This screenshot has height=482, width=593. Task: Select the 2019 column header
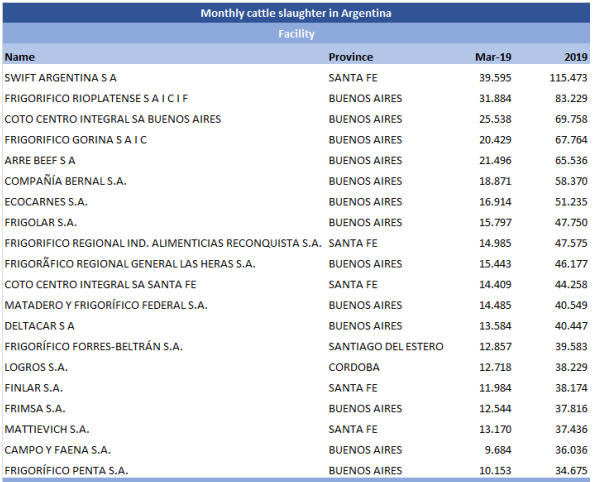click(x=576, y=57)
